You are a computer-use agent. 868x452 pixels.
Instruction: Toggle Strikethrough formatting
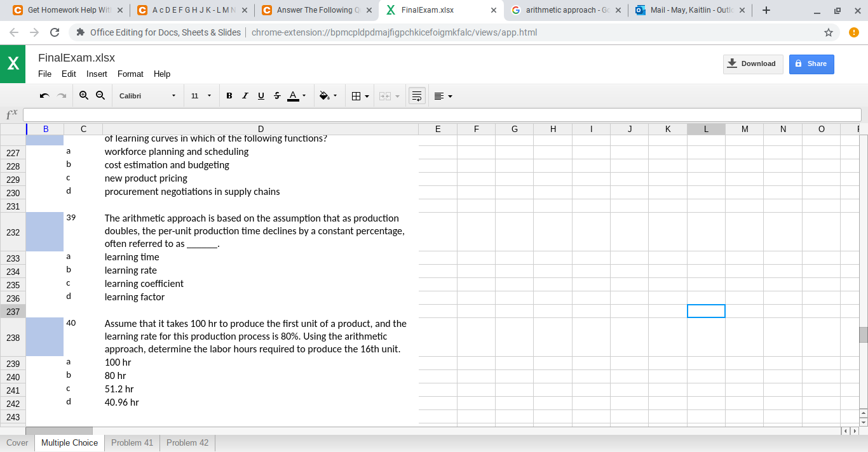(276, 96)
